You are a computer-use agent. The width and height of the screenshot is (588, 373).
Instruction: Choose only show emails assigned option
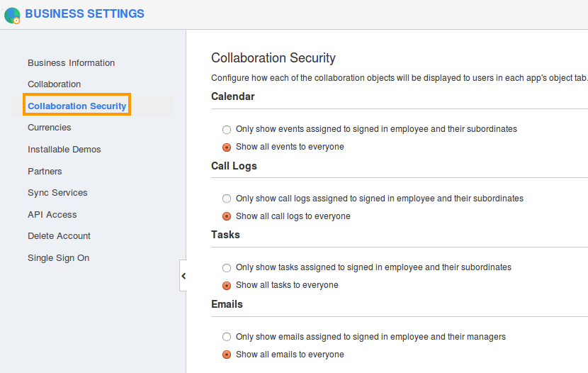(227, 338)
